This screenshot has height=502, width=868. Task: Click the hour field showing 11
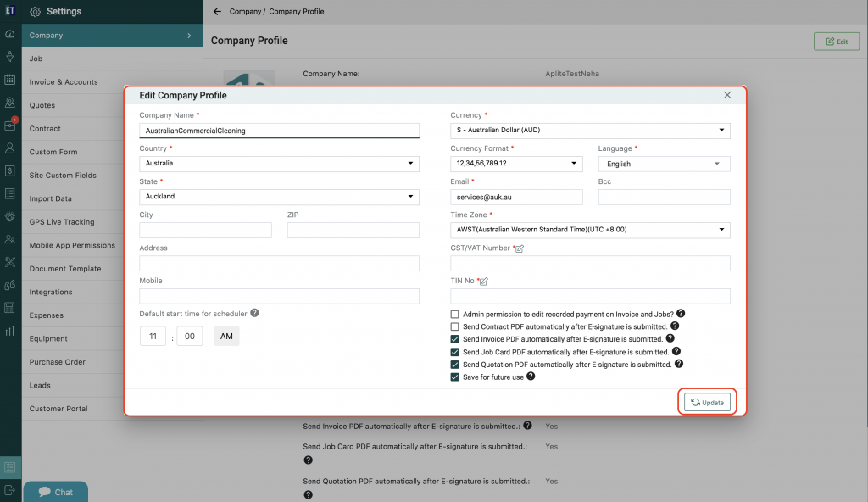(x=153, y=337)
